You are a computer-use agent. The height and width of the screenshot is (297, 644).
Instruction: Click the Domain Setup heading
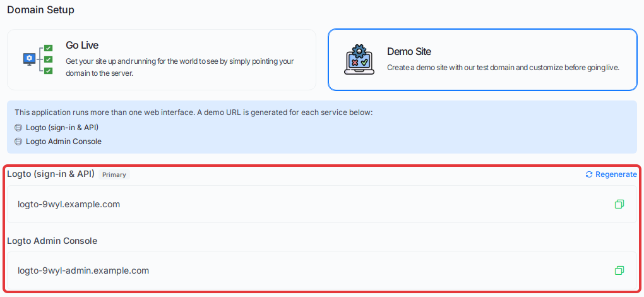click(x=40, y=10)
